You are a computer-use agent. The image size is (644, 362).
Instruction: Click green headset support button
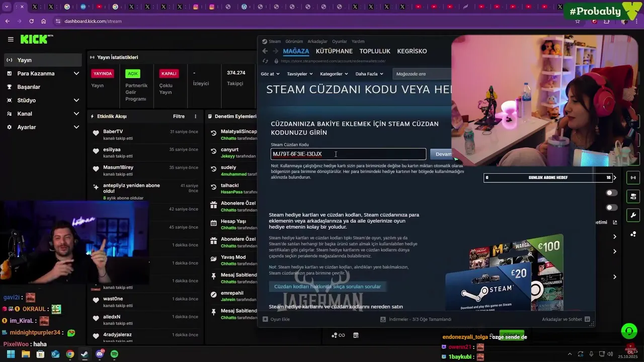click(629, 331)
